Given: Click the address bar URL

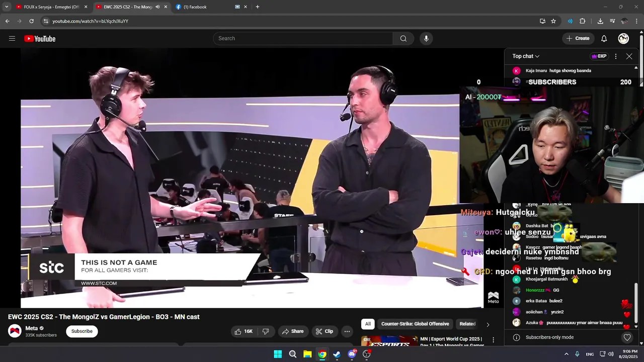Looking at the screenshot, I should click(90, 21).
